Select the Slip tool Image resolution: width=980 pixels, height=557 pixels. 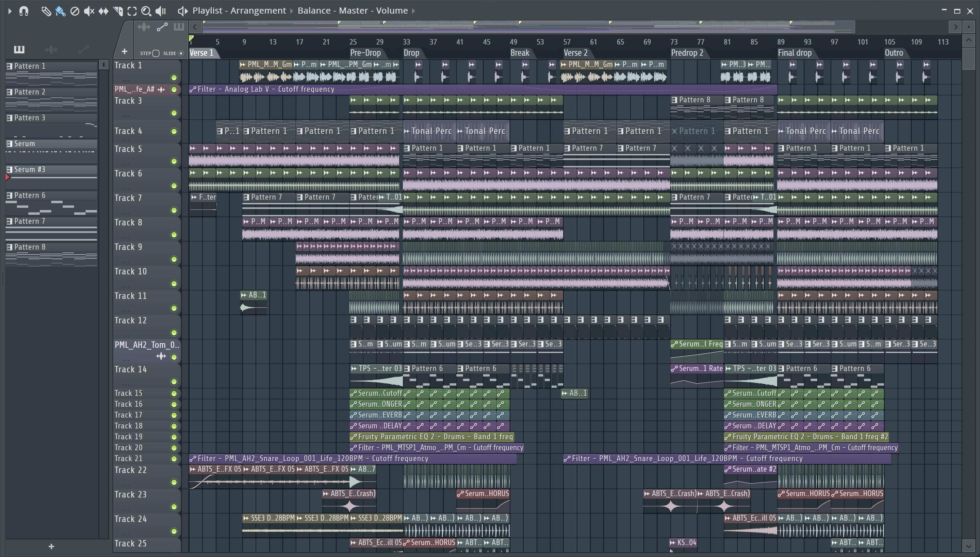pyautogui.click(x=103, y=11)
